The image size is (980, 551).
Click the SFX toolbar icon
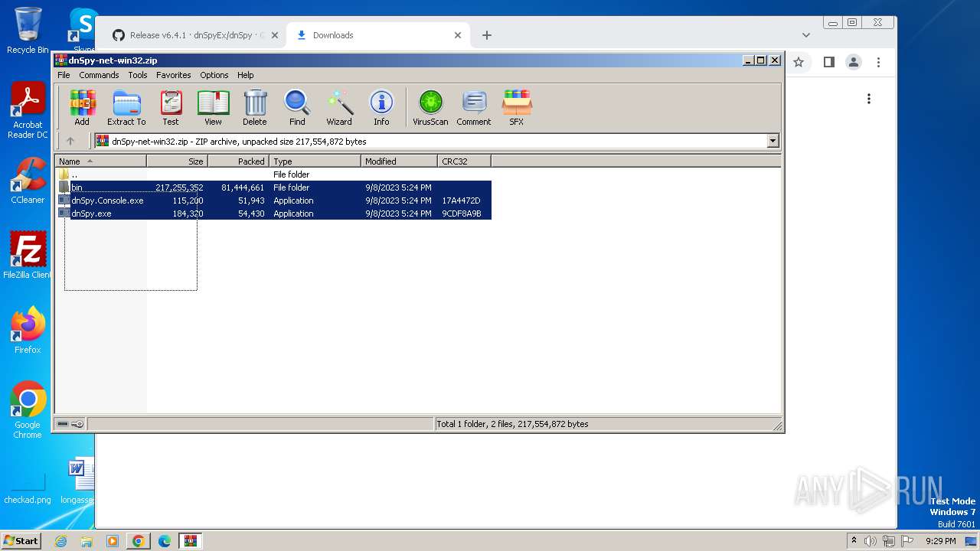[x=517, y=108]
